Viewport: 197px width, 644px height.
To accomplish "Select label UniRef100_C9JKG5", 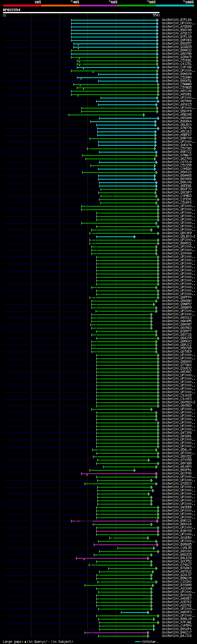I will tap(177, 396).
